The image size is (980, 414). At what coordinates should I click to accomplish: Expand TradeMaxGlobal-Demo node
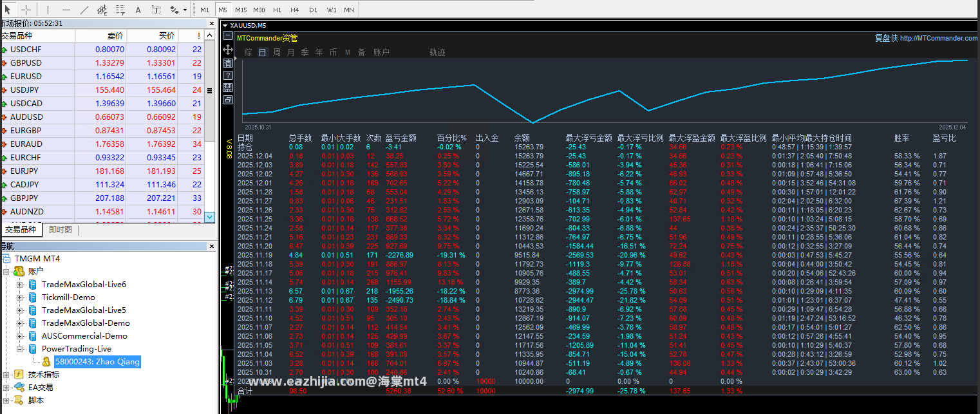pos(20,323)
